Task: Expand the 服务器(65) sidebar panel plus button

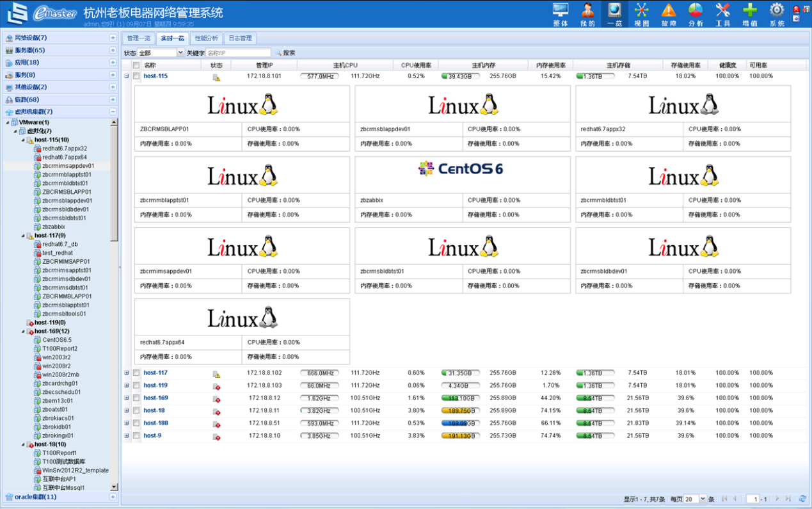Action: (113, 51)
